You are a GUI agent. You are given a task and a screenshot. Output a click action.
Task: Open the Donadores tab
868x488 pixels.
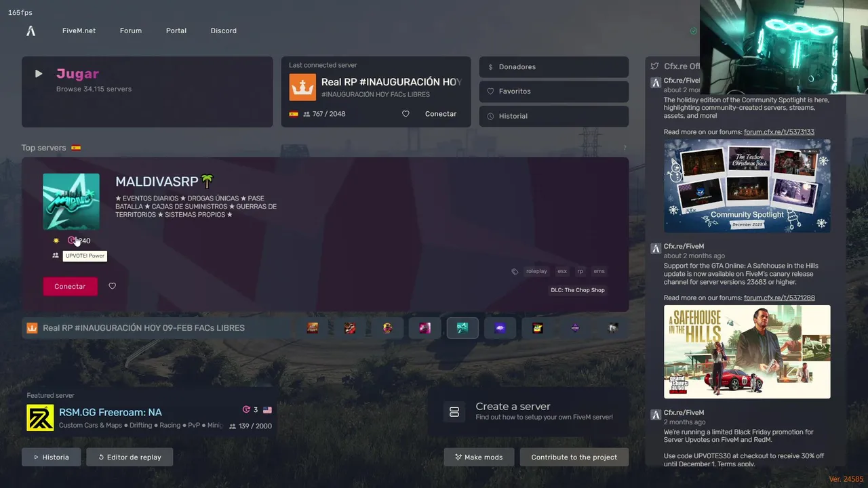pos(554,67)
